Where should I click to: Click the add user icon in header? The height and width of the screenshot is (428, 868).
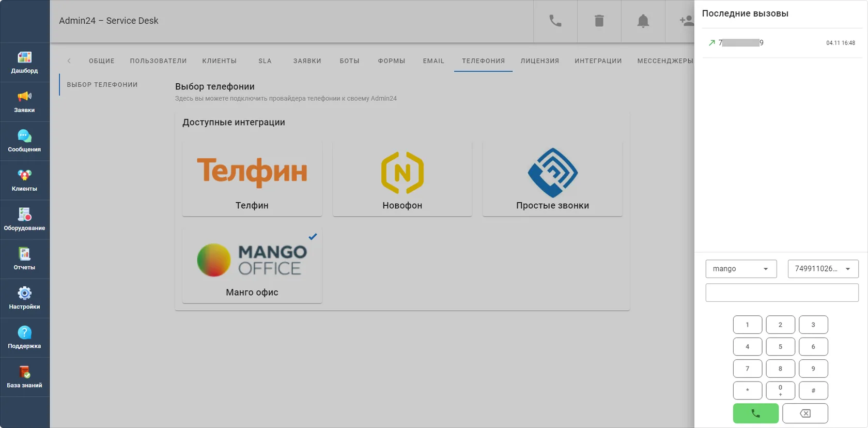[x=686, y=21]
